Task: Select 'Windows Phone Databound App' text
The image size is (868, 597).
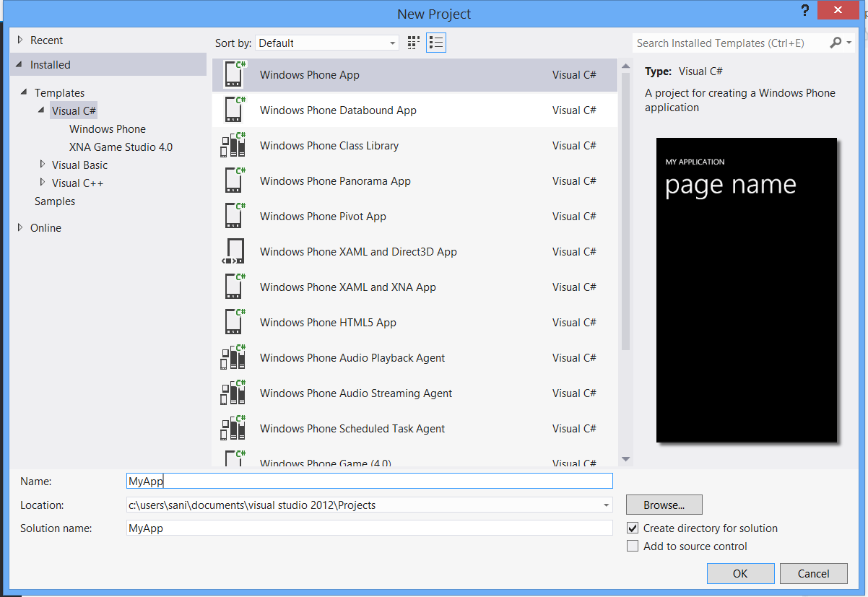Action: pyautogui.click(x=338, y=110)
